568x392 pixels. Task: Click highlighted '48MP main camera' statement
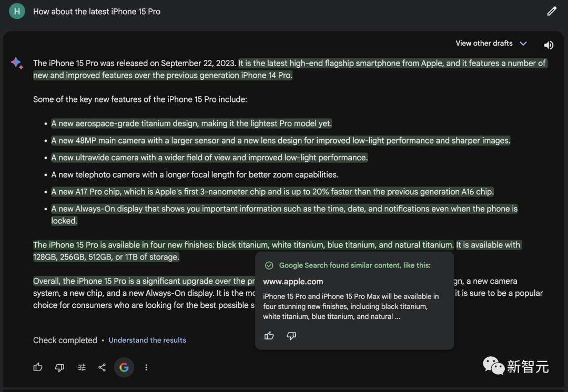pos(281,140)
